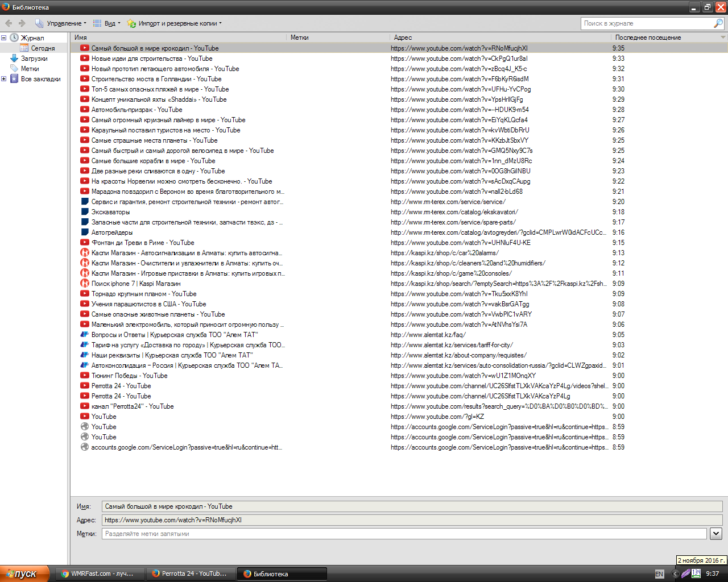The width and height of the screenshot is (728, 582).
Task: Click the favicon next to 'Автогрейдеры' entry
Action: click(85, 232)
